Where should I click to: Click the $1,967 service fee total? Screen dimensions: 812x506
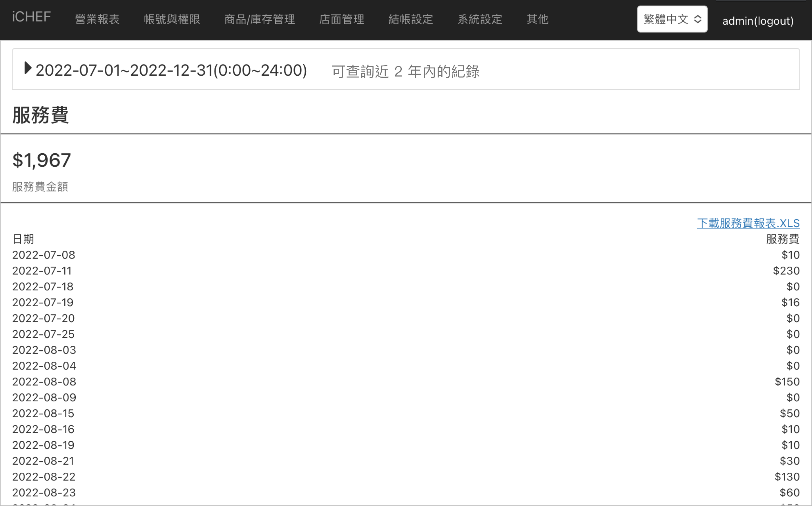pyautogui.click(x=42, y=160)
